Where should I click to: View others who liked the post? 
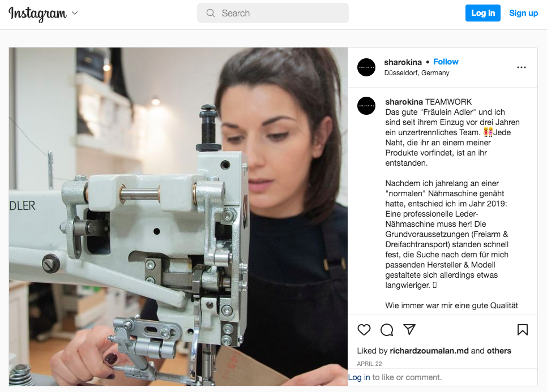[499, 351]
